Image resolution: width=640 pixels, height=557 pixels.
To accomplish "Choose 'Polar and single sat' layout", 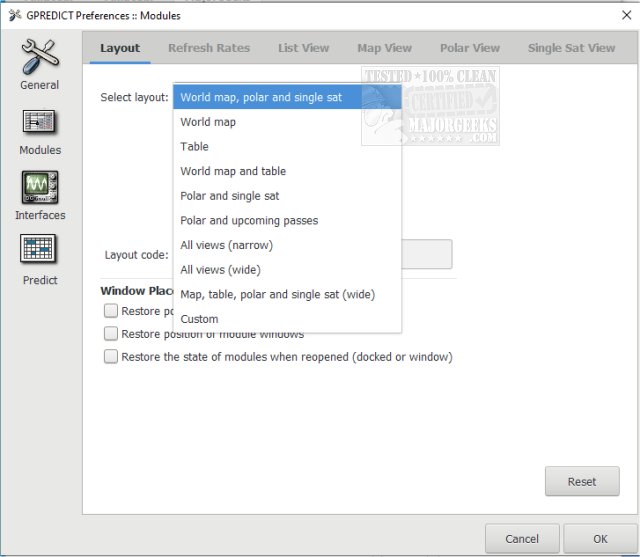I will pyautogui.click(x=287, y=195).
